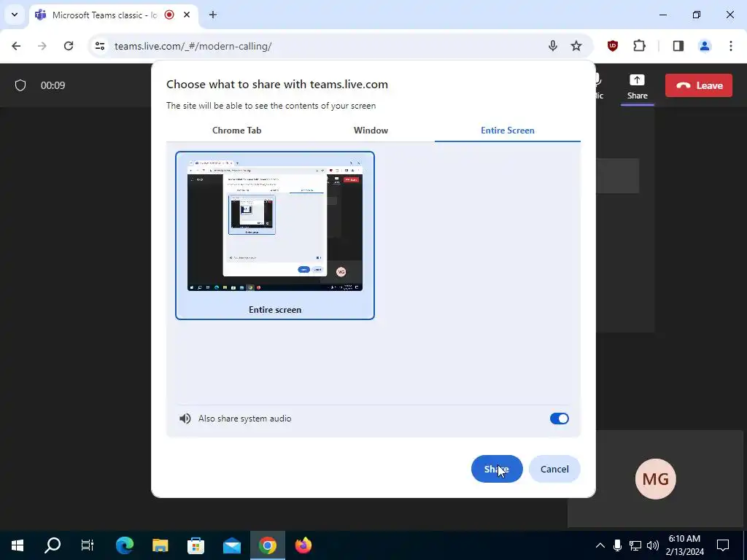Open the Chrome profile avatar icon
747x560 pixels.
[705, 46]
